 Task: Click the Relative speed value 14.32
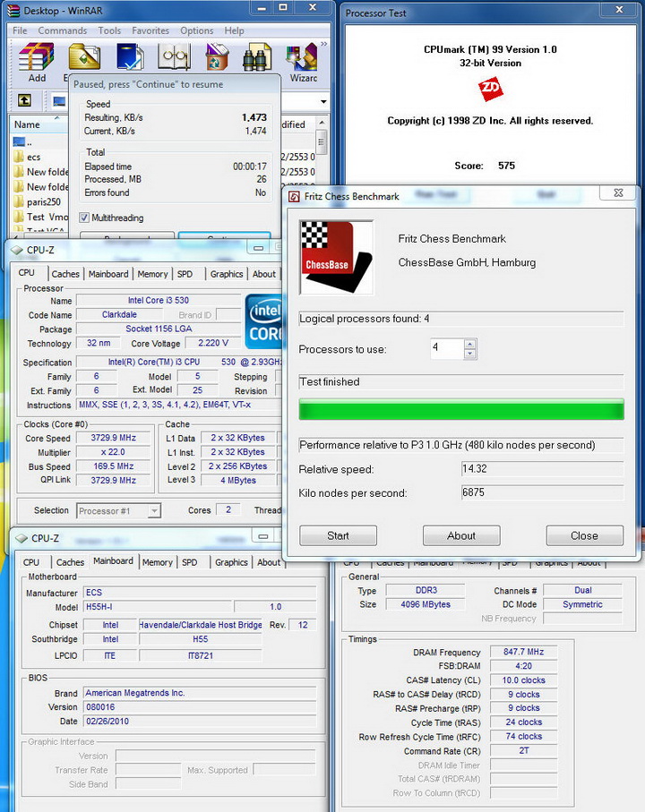(x=542, y=469)
